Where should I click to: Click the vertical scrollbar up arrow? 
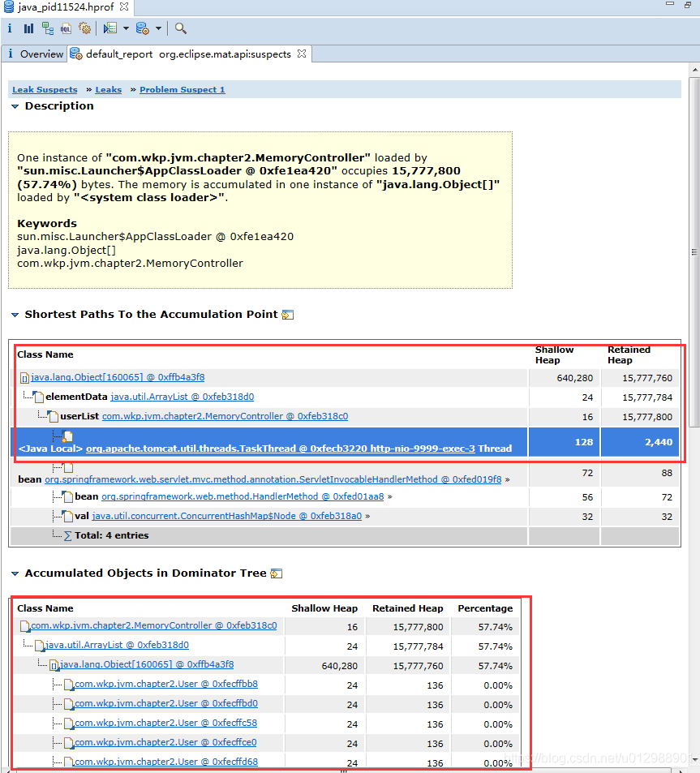point(694,70)
